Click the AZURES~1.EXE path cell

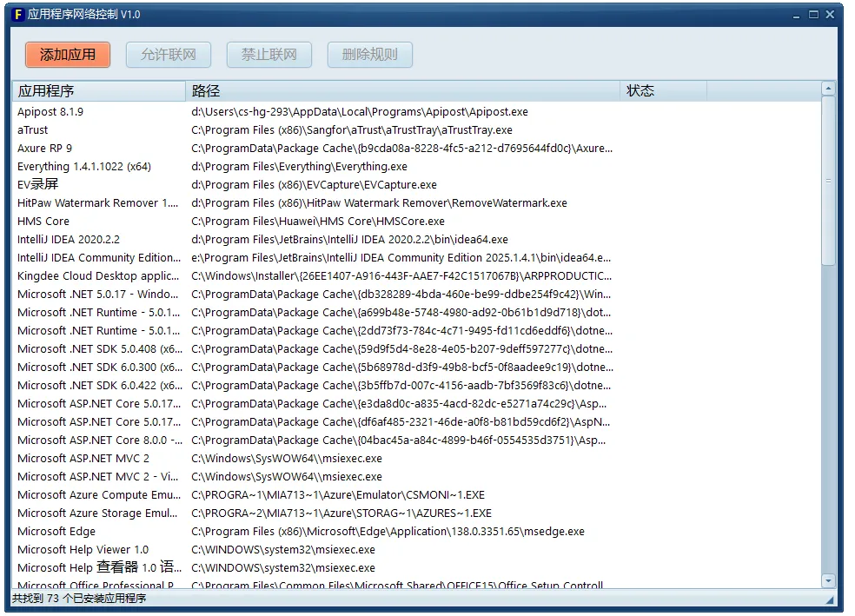coord(341,513)
